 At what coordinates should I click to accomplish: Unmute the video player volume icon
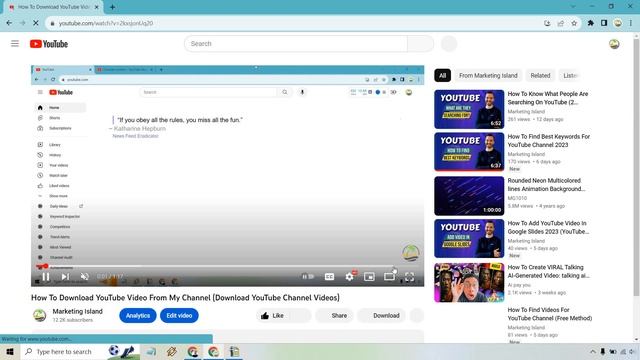pos(84,277)
